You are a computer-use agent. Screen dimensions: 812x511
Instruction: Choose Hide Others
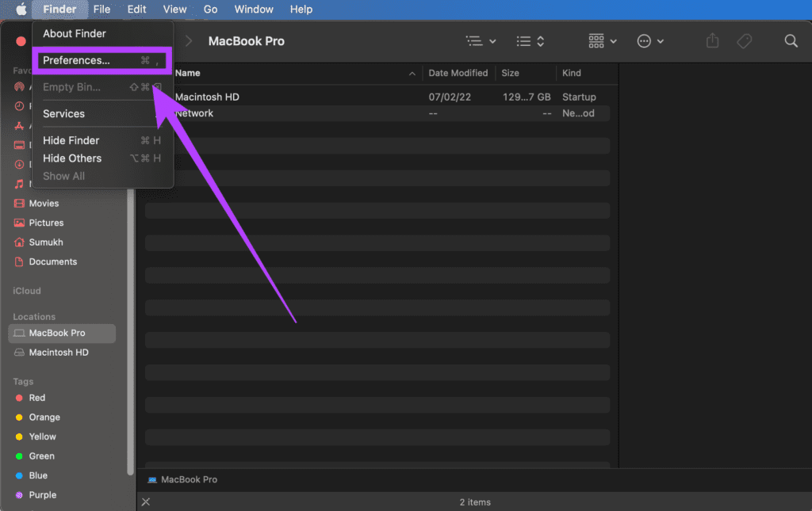tap(102, 158)
